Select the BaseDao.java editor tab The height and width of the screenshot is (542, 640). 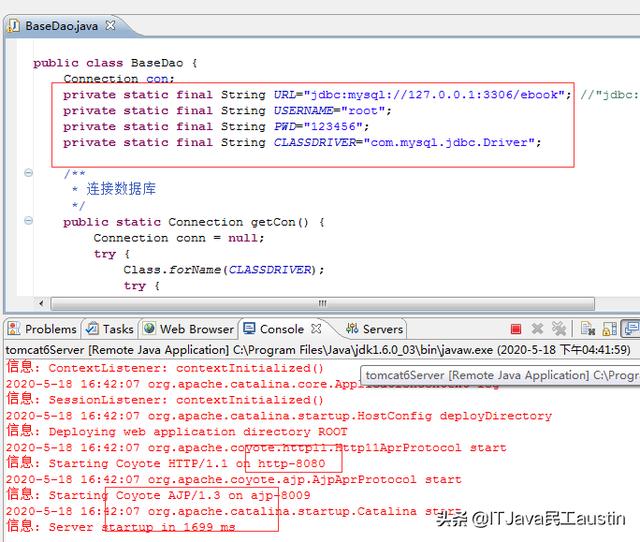(61, 26)
